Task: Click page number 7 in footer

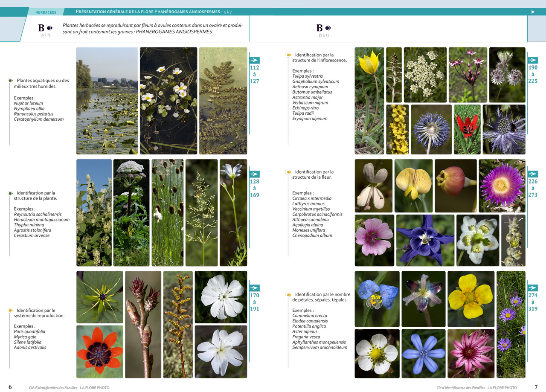Action: 536,387
